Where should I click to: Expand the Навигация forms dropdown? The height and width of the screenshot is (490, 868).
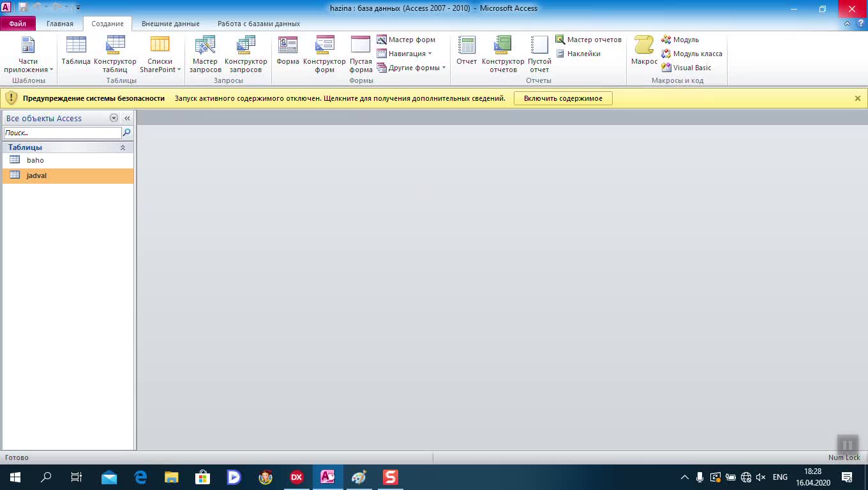coord(404,54)
